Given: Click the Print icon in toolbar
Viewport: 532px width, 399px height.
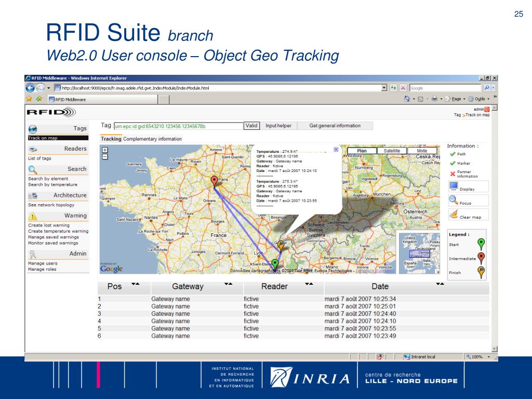Looking at the screenshot, I should tap(434, 99).
